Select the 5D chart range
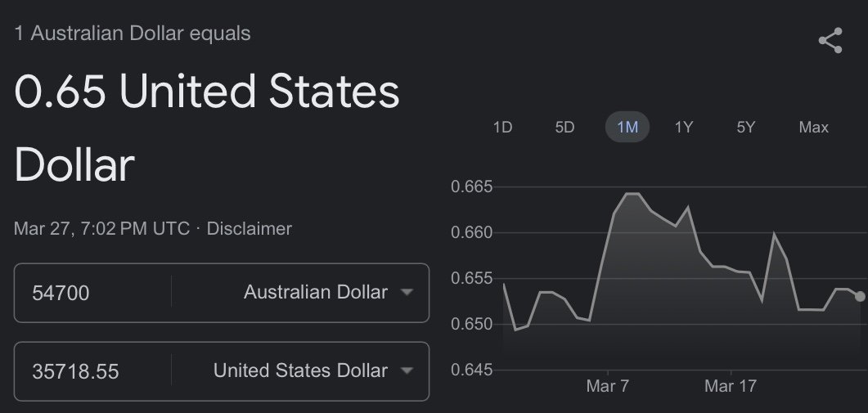The height and width of the screenshot is (413, 868). (564, 128)
